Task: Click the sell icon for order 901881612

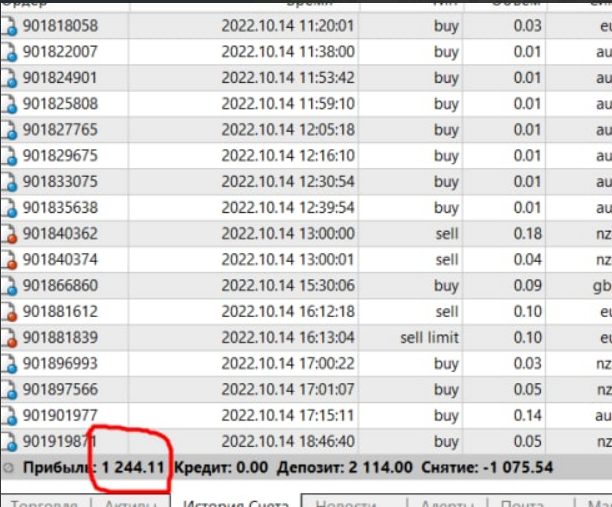Action: (x=9, y=312)
